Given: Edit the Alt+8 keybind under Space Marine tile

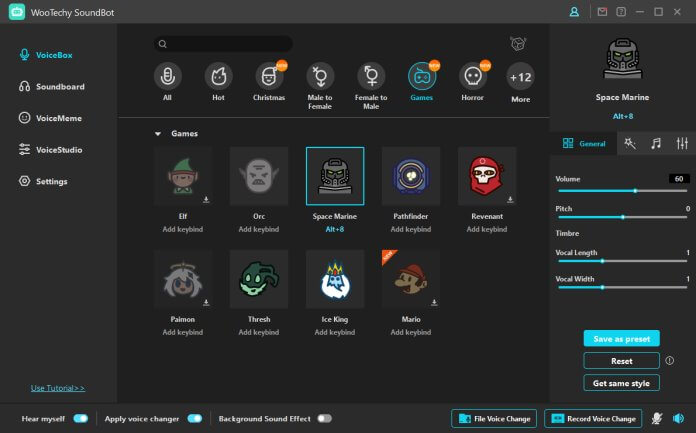Looking at the screenshot, I should (335, 229).
